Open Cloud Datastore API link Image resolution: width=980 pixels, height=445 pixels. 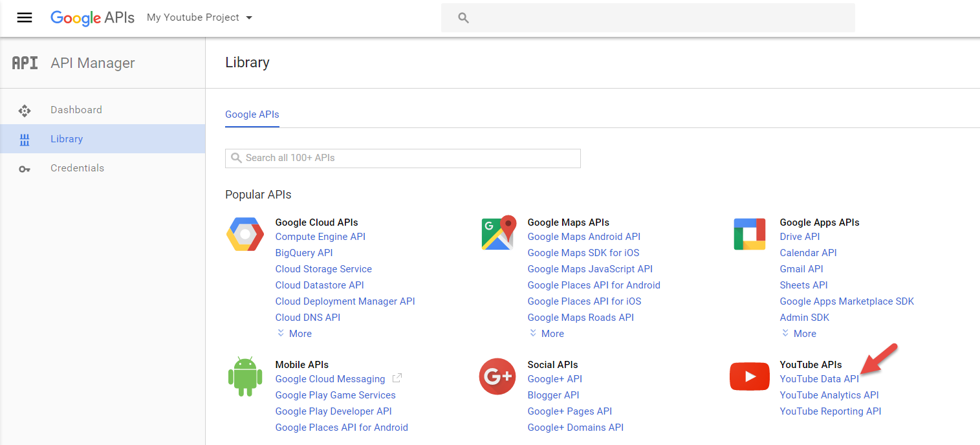[320, 285]
